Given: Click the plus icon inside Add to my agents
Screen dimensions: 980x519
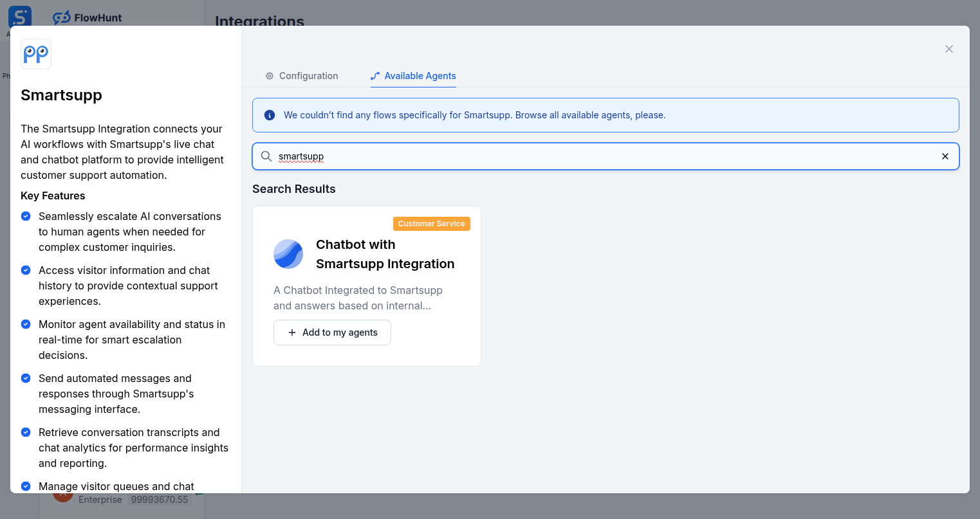Looking at the screenshot, I should coord(292,332).
